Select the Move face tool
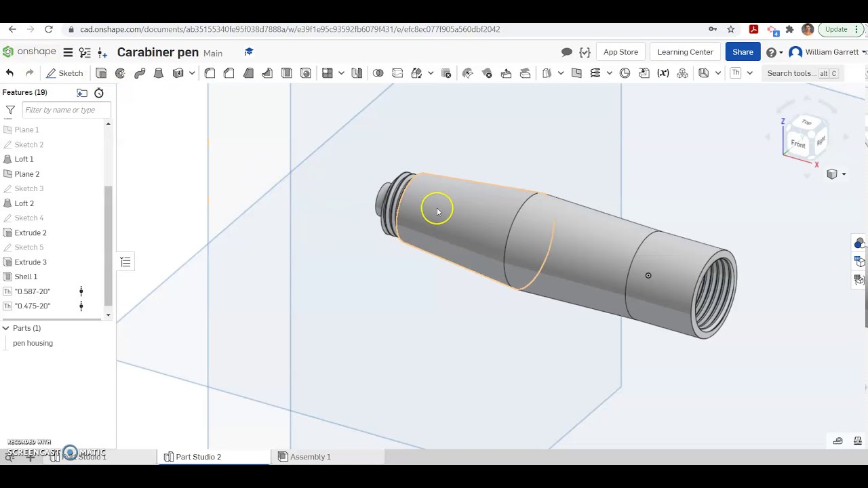 pos(506,73)
